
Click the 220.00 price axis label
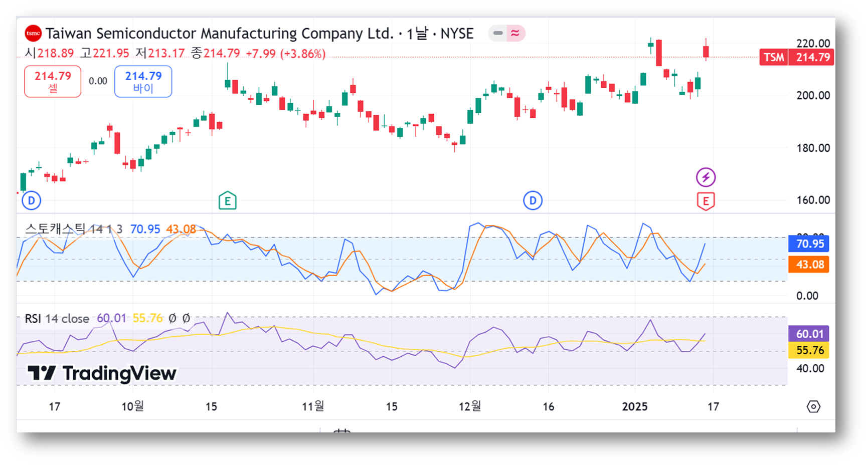[813, 43]
